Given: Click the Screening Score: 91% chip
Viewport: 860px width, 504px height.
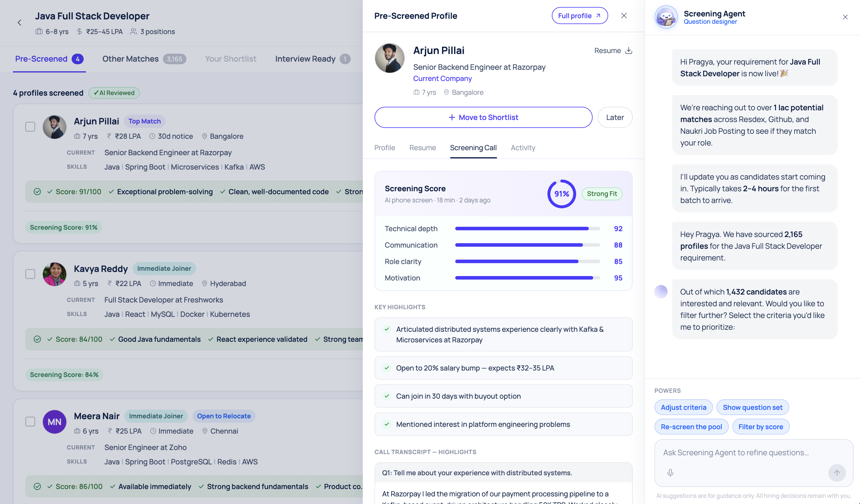Looking at the screenshot, I should pos(63,227).
